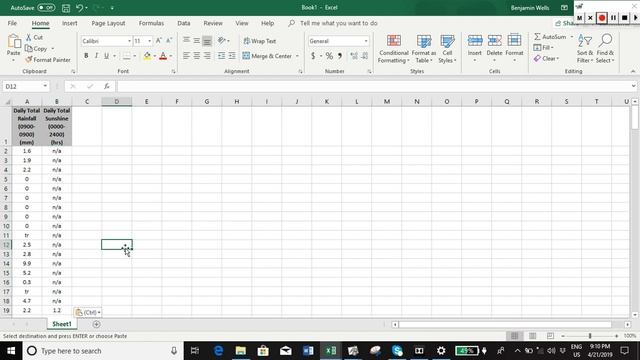The image size is (640, 360).
Task: Open the font name Calibri dropdown
Action: tap(129, 41)
